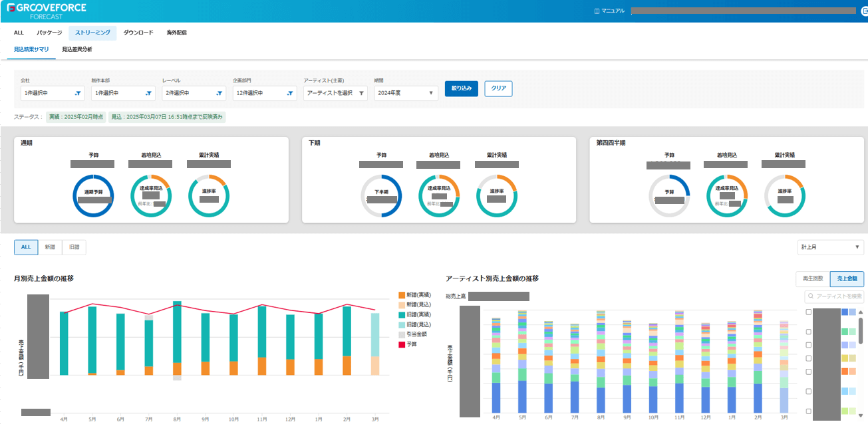Focus the アーティストを検索 search field
The image size is (868, 426).
[x=834, y=296]
